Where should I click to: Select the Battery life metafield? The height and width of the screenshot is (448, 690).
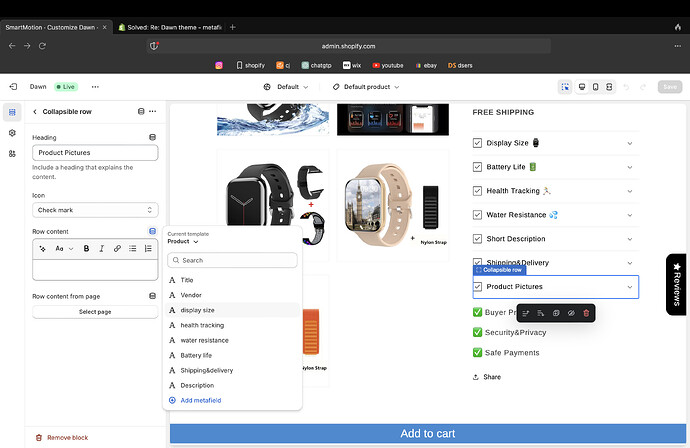[232, 355]
